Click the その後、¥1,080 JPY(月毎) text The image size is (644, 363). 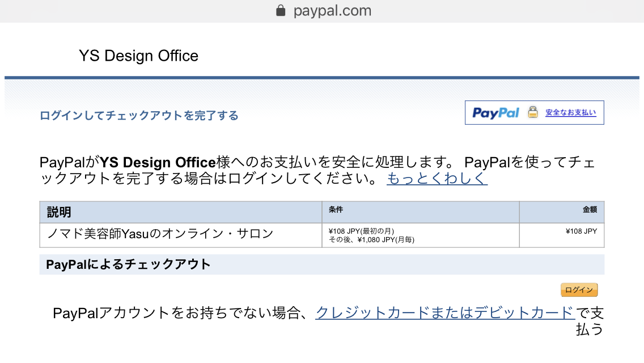[371, 240]
